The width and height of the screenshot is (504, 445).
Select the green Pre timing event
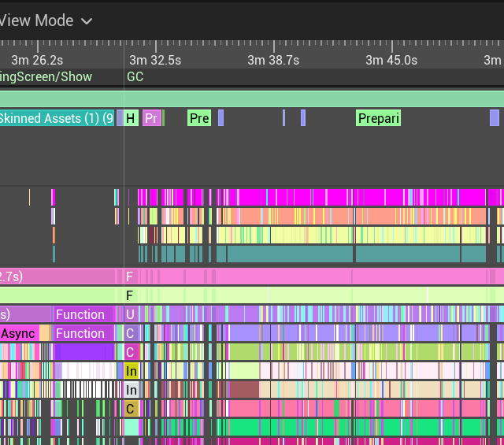point(199,118)
